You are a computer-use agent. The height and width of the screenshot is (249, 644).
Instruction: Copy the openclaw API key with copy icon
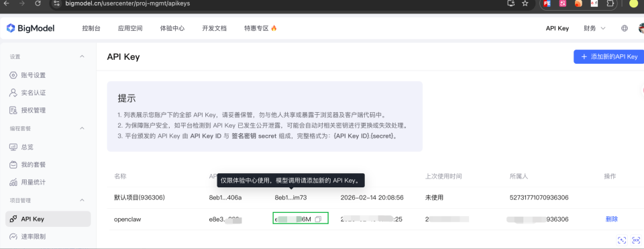(x=317, y=219)
